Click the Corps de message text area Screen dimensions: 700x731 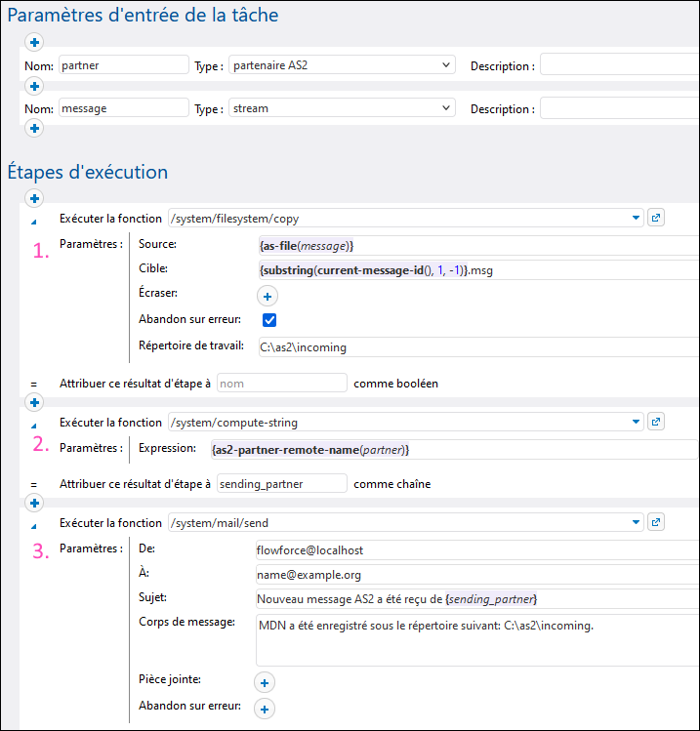click(476, 639)
